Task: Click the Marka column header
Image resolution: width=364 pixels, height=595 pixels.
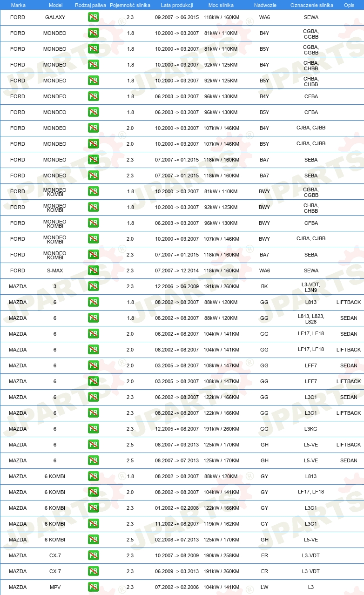Action: [18, 5]
